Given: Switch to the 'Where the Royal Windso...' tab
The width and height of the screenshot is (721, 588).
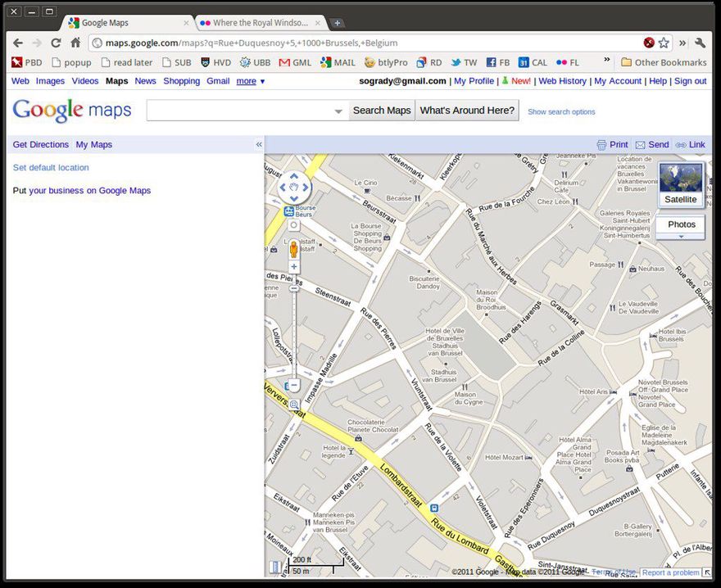Looking at the screenshot, I should point(261,23).
